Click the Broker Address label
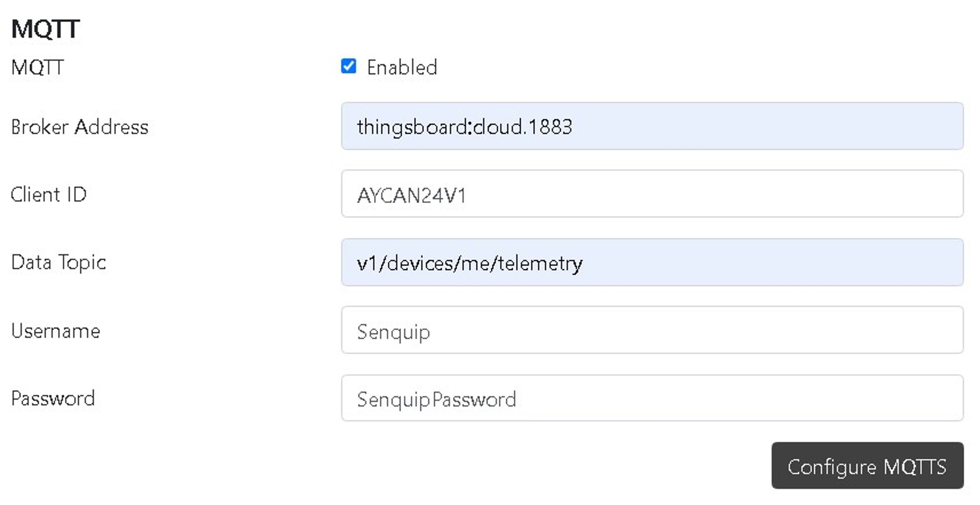Viewport: 980px width, 505px height. click(80, 127)
